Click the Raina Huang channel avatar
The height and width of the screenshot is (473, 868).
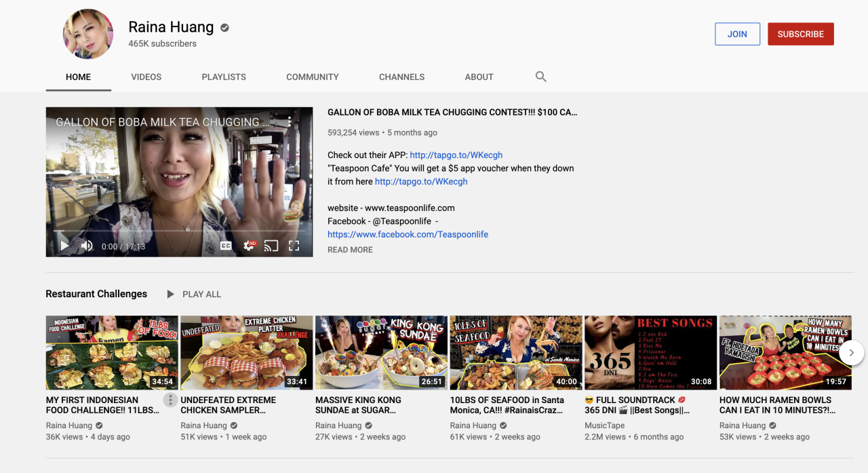[x=88, y=34]
